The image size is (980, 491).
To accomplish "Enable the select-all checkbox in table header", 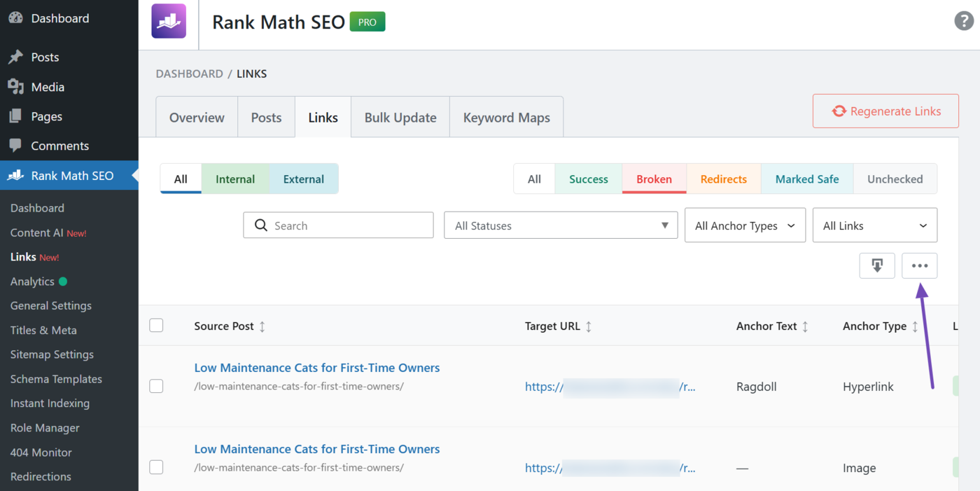I will click(x=157, y=325).
